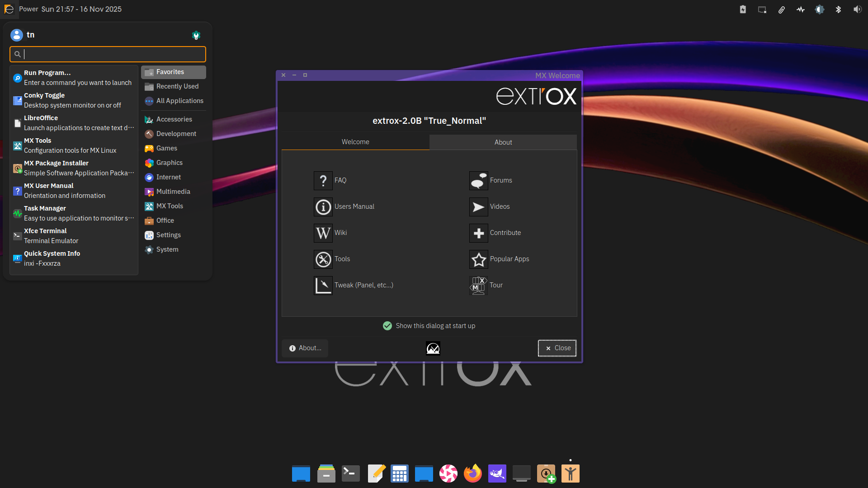This screenshot has height=488, width=868.
Task: Uncheck Show this dialog at start up
Action: 387,326
